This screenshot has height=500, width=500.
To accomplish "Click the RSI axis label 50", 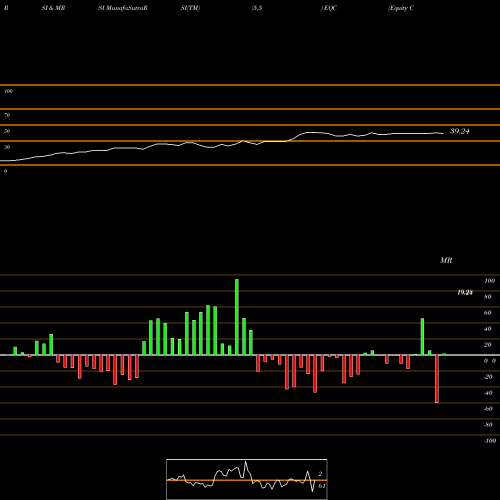I will tap(7, 131).
